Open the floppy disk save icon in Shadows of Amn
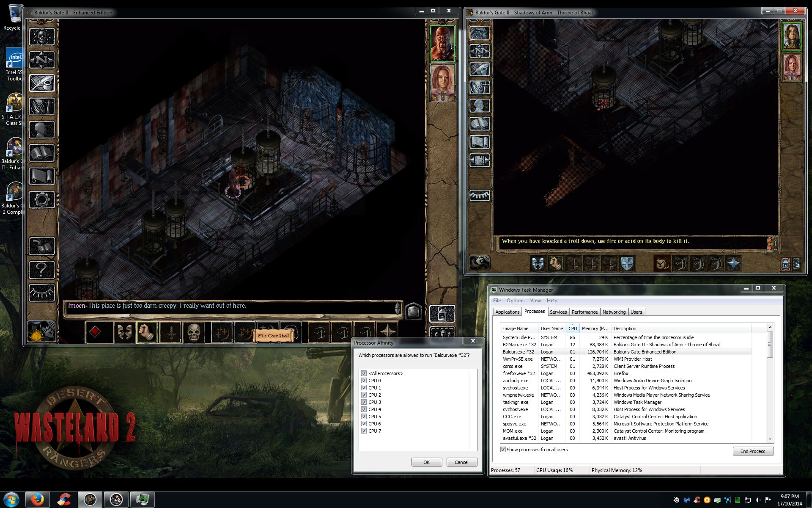This screenshot has height=508, width=812. point(480,160)
